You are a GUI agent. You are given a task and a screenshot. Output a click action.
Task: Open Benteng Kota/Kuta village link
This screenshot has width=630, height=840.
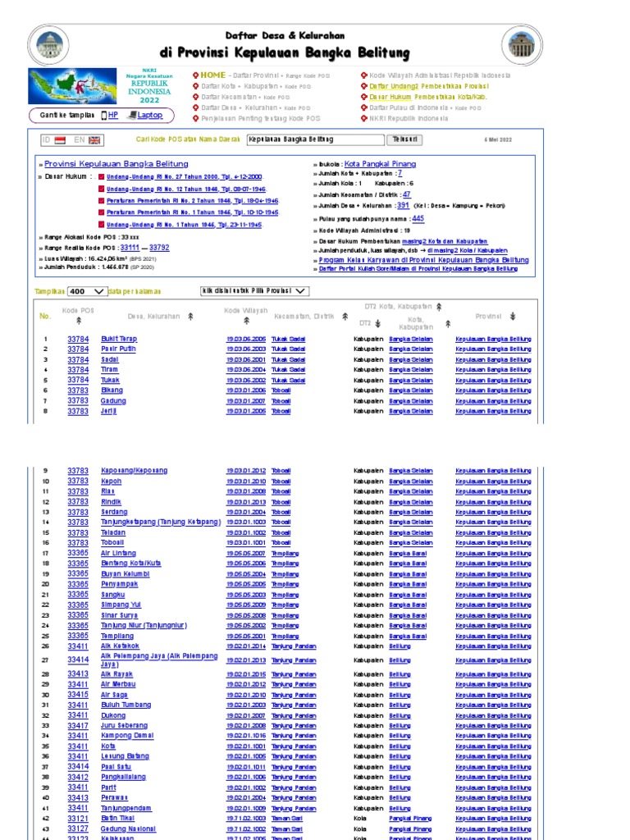pyautogui.click(x=130, y=564)
